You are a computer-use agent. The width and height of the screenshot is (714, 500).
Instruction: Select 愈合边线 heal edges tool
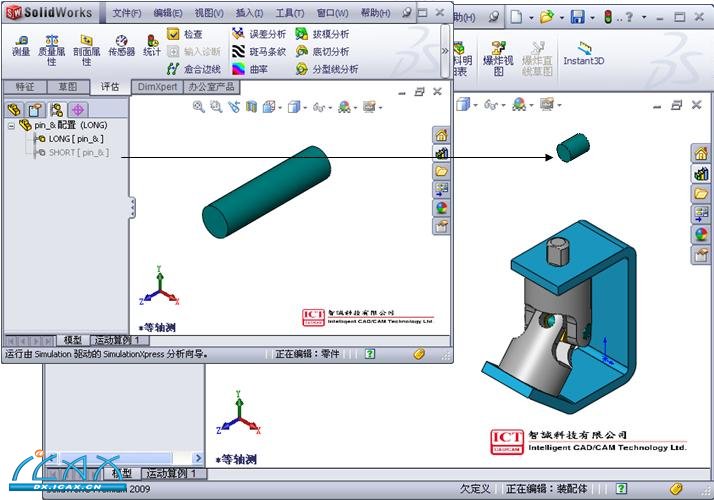pyautogui.click(x=194, y=69)
